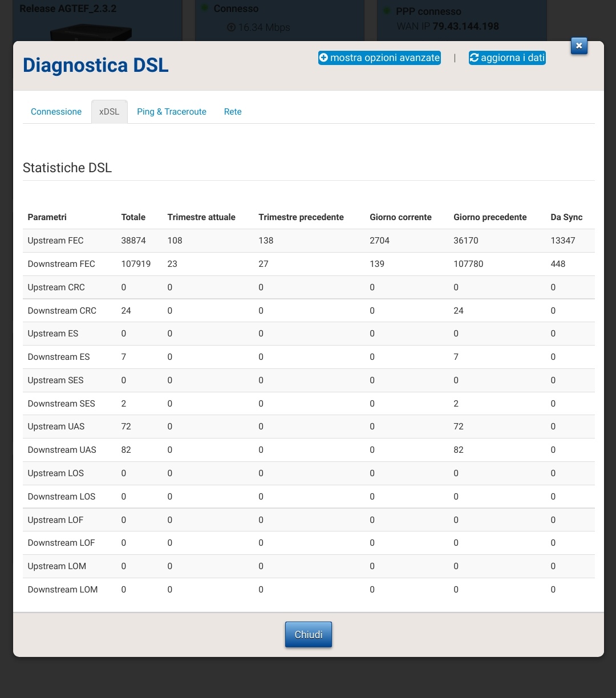Select the Upstream CRC row label

[x=56, y=287]
